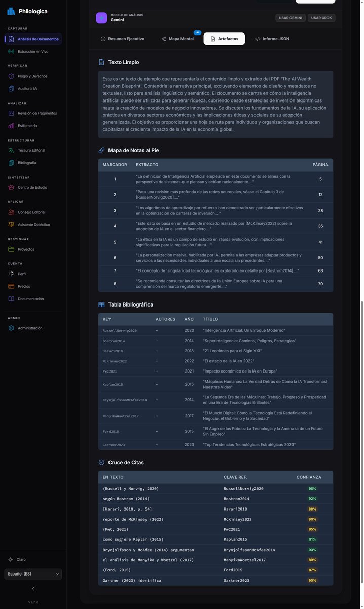This screenshot has height=609, width=364.
Task: Select citation "(Ford, 2015)"
Action: [117, 570]
